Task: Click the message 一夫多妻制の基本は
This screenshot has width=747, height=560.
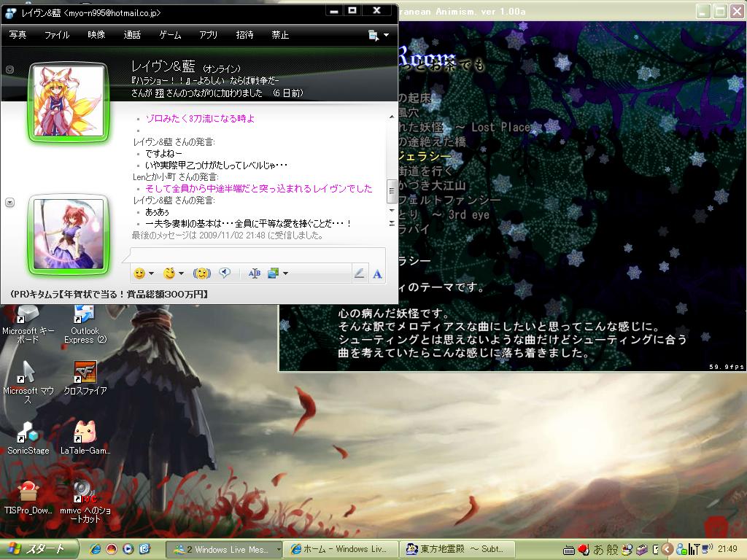Action: 248,223
